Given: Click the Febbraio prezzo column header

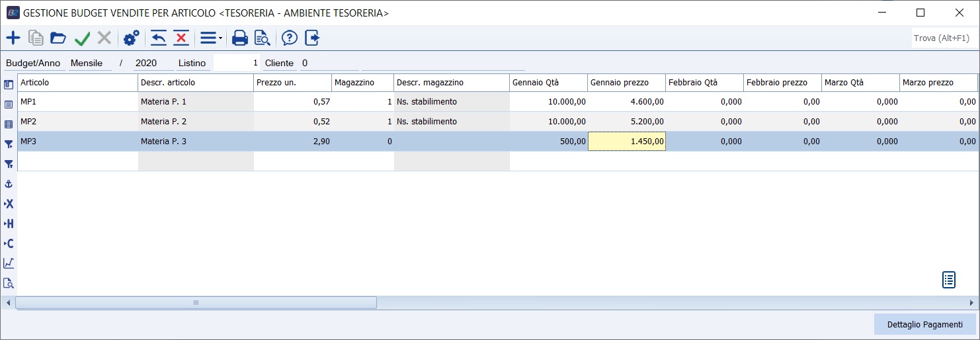Looking at the screenshot, I should click(782, 83).
